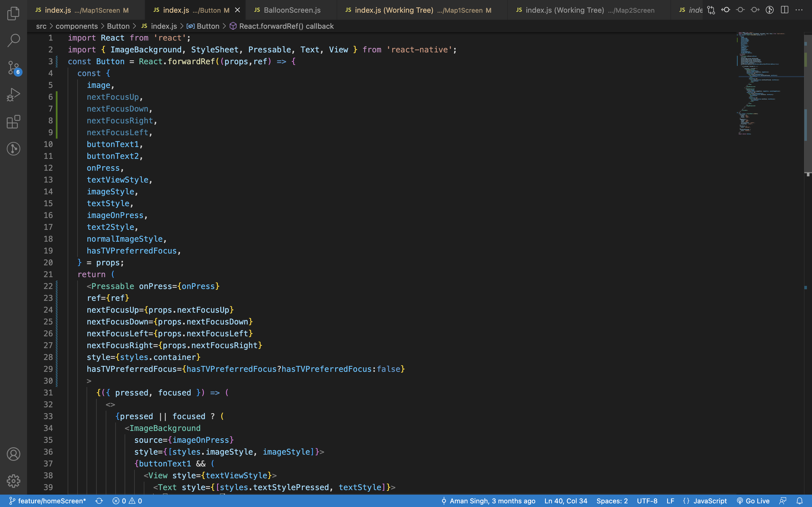812x507 pixels.
Task: Open the Run and Debug view
Action: pos(14,95)
